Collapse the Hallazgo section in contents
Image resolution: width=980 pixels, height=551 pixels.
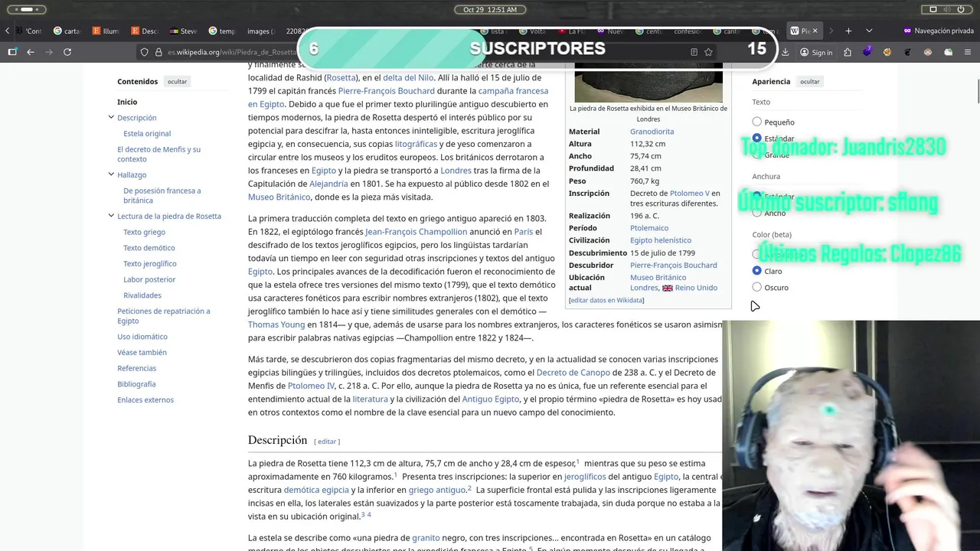coord(111,174)
